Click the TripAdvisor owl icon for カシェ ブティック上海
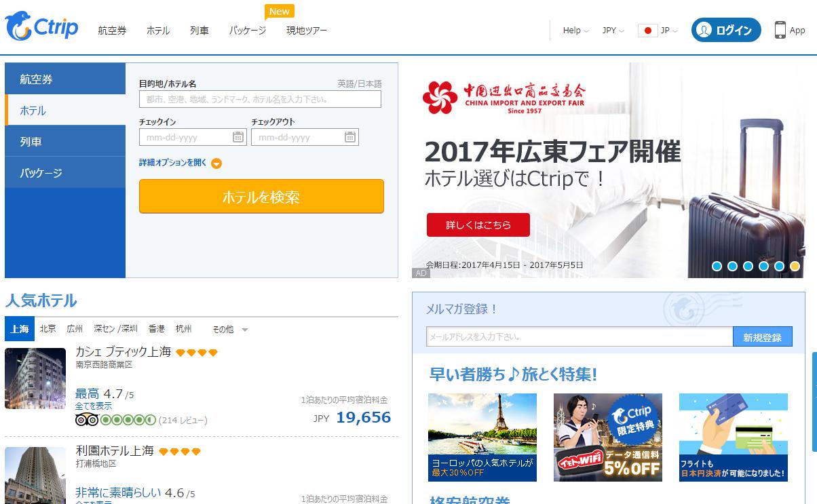Viewport: 817px width, 504px height. (87, 420)
